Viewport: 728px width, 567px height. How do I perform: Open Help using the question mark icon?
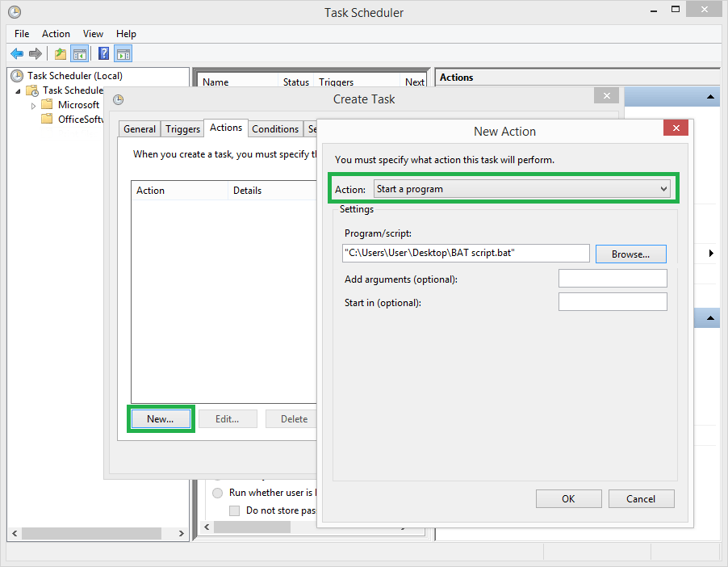(102, 53)
